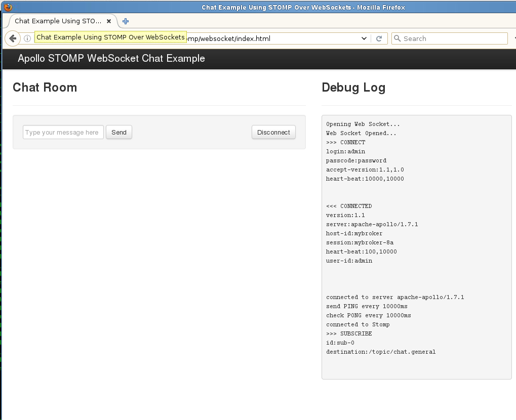
Task: Focus the 'Type your message here' field
Action: (x=63, y=132)
